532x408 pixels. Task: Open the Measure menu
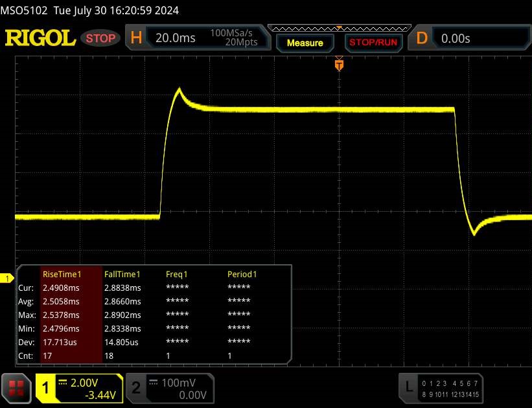(x=305, y=43)
